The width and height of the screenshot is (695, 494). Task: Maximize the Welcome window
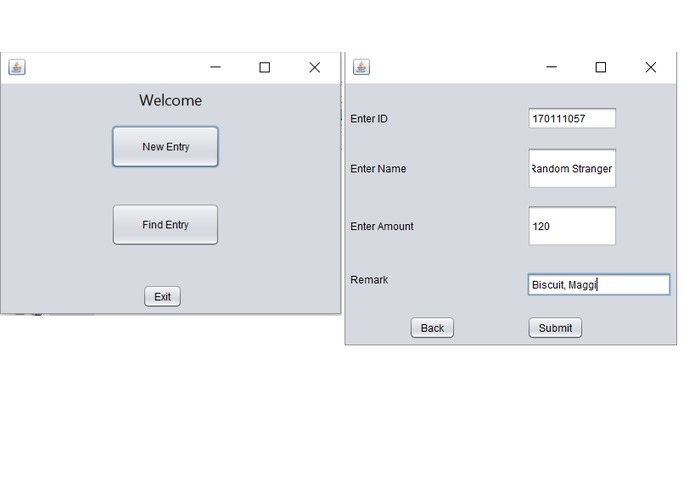pyautogui.click(x=265, y=67)
